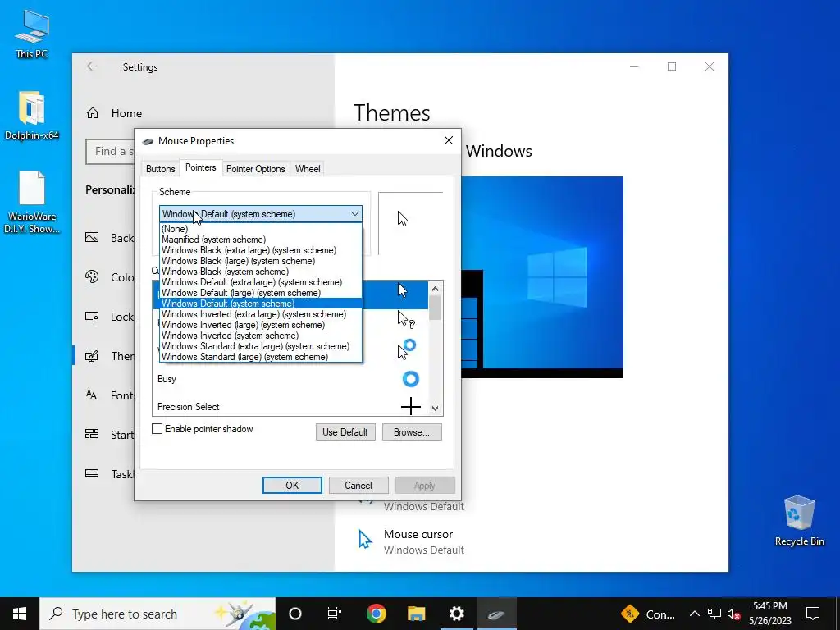Select the Precision Select cursor row

tap(290, 407)
